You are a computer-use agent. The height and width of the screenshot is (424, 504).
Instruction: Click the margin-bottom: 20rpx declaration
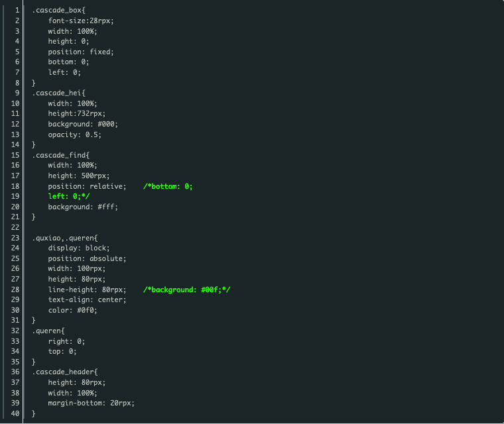[x=91, y=403]
